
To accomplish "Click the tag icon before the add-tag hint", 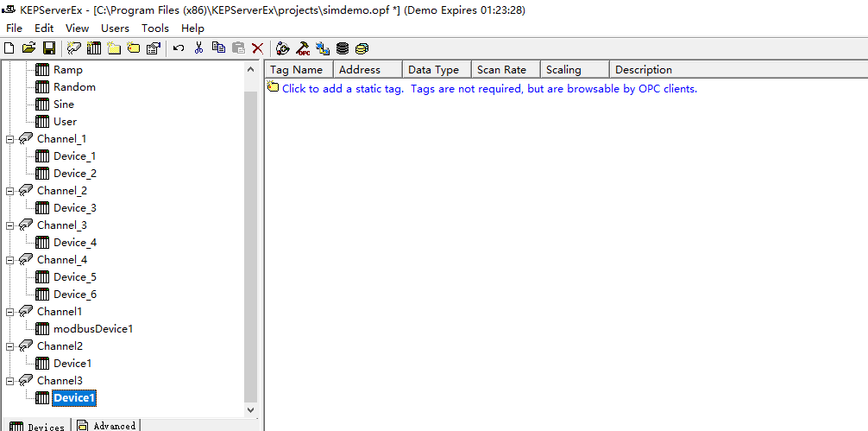I will coord(273,87).
